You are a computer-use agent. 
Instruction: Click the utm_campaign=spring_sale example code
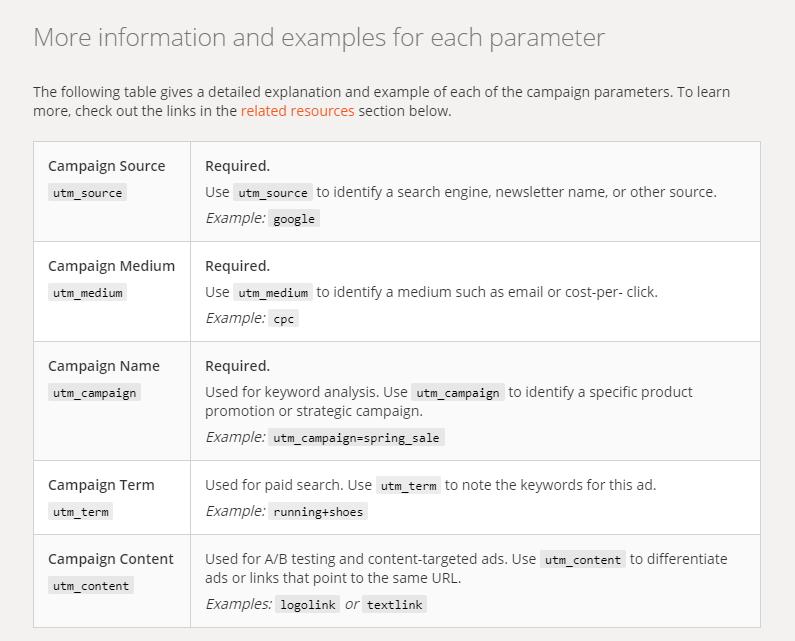(356, 438)
